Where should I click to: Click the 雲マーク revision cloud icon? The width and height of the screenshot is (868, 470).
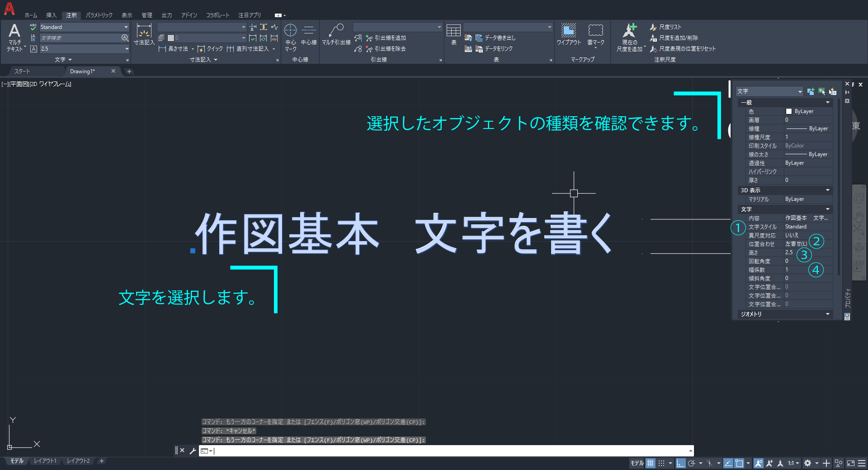[x=595, y=34]
